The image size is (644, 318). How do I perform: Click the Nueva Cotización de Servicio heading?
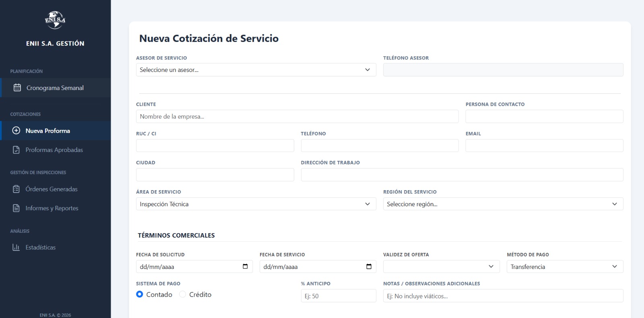209,39
